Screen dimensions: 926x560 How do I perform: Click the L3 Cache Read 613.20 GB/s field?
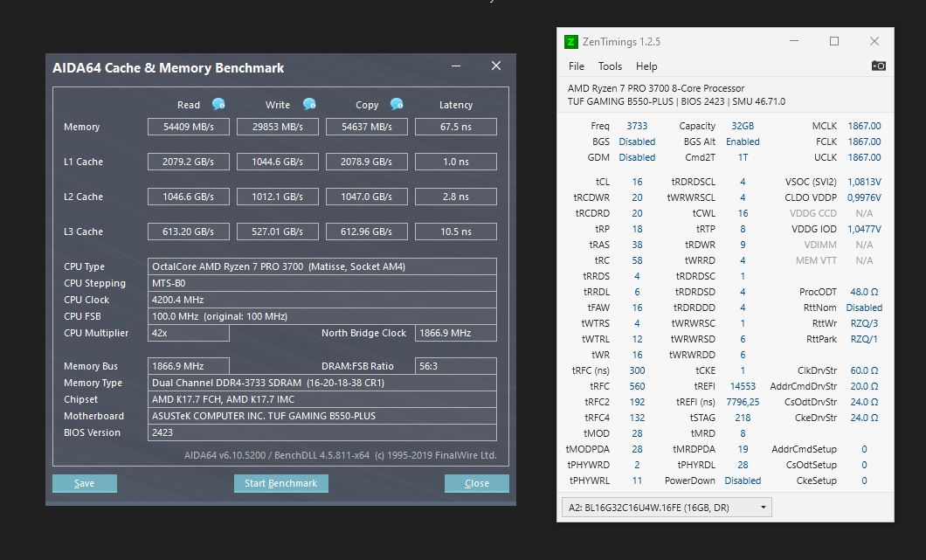[189, 232]
